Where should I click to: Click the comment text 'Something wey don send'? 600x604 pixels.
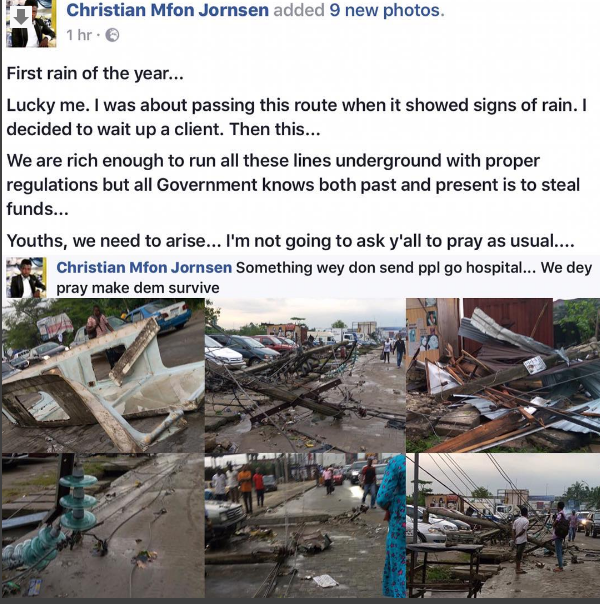[x=325, y=277]
